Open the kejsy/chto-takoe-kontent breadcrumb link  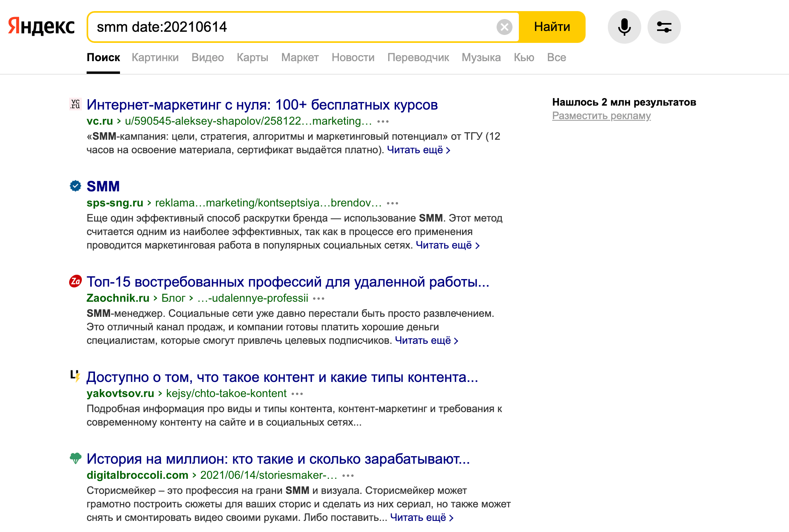coord(226,393)
